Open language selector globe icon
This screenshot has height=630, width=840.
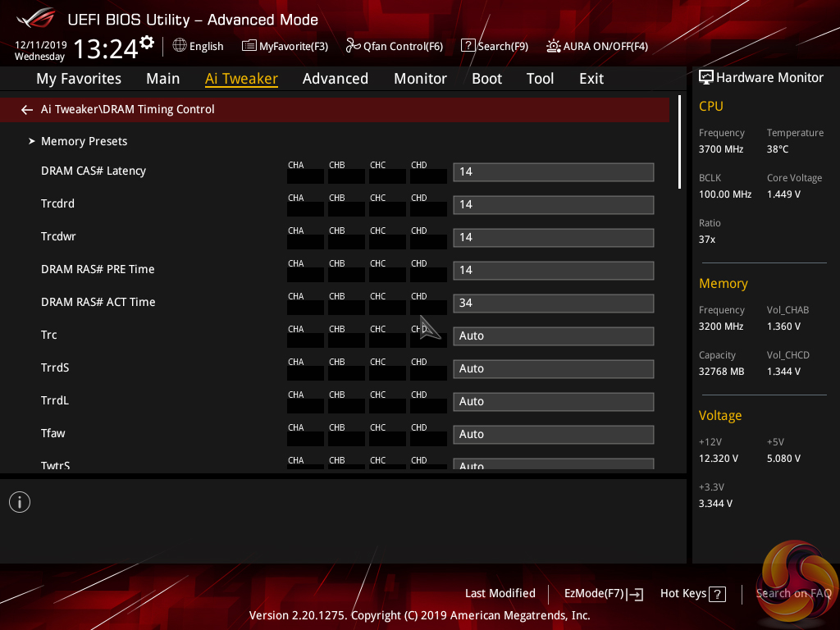point(180,46)
